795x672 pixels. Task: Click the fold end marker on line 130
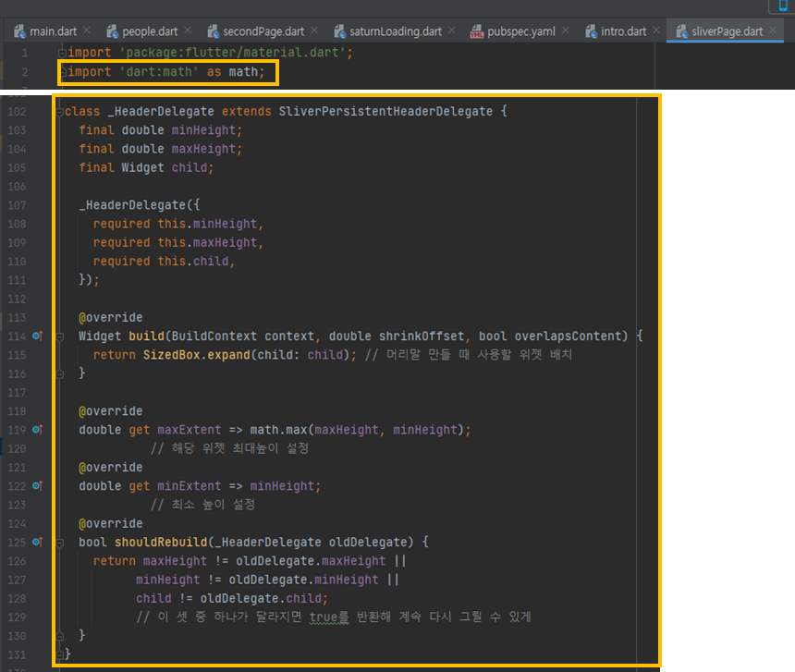coord(60,636)
